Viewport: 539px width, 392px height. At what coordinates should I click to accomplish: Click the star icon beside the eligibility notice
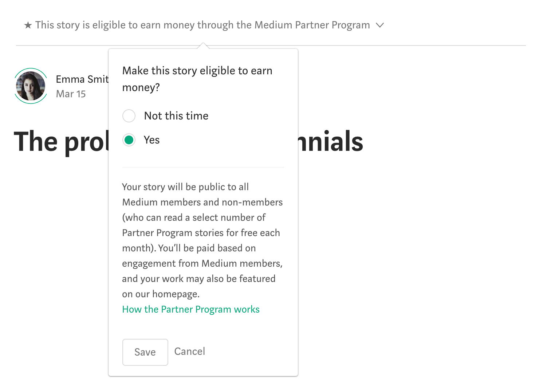click(x=28, y=25)
